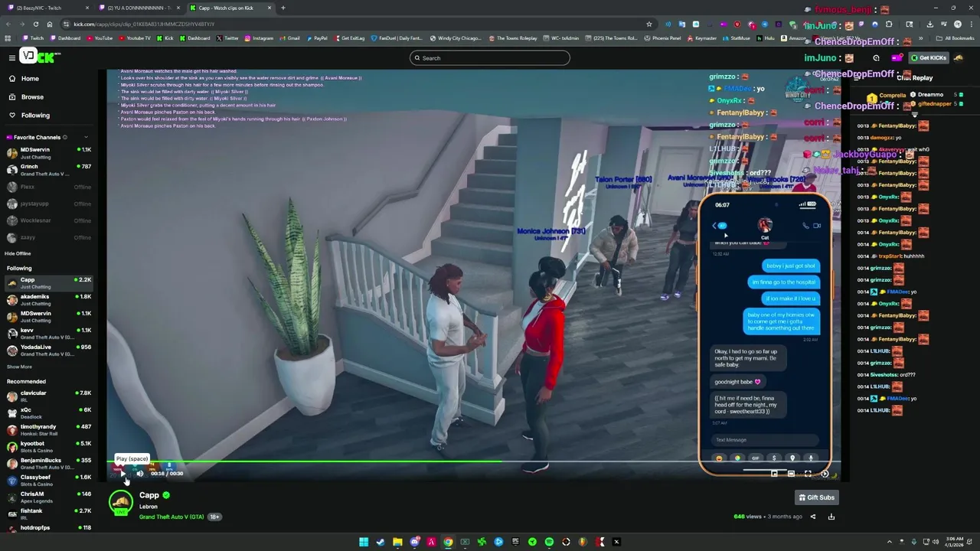
Task: Click Hide Offline in sidebar
Action: 18,253
